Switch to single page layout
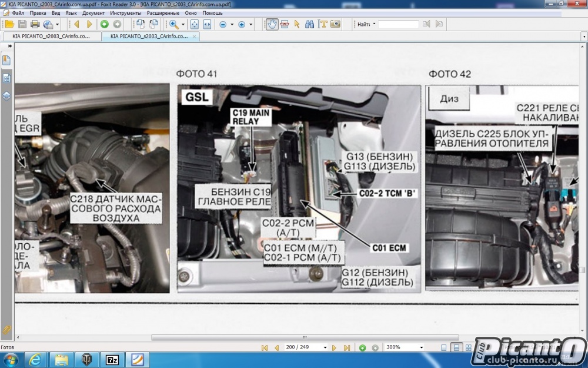The width and height of the screenshot is (588, 368). tap(444, 348)
